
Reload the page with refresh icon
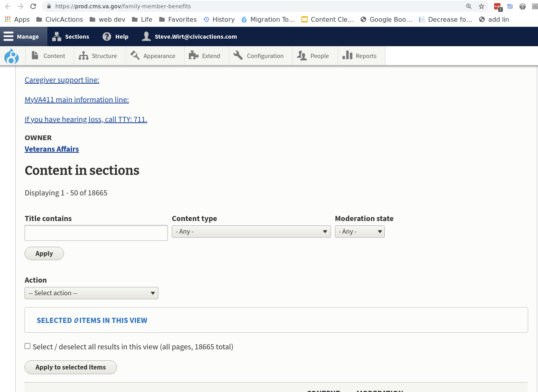point(33,6)
